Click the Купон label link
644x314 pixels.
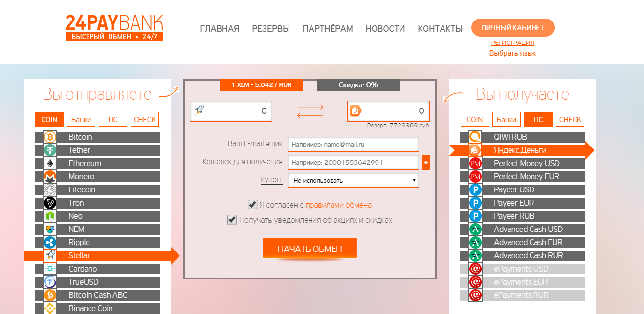(x=271, y=180)
